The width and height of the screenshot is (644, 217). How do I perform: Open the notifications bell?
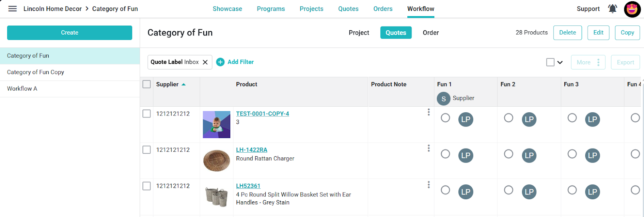tap(613, 8)
